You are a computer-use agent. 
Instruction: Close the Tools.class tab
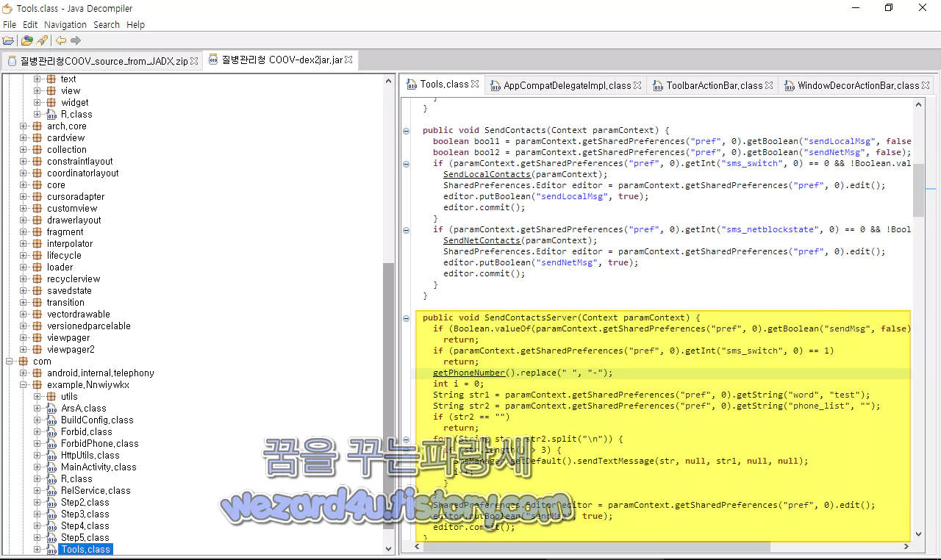click(x=475, y=85)
